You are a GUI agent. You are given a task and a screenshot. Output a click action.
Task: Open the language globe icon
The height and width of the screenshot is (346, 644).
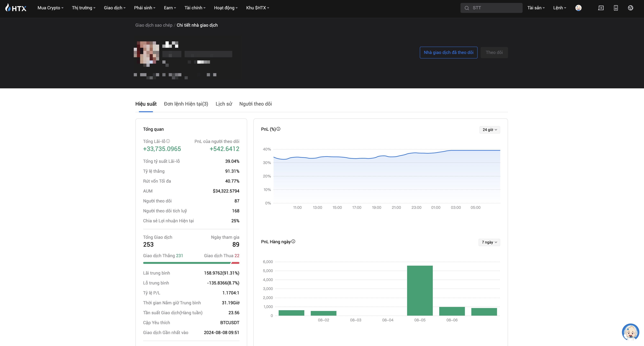coord(630,8)
